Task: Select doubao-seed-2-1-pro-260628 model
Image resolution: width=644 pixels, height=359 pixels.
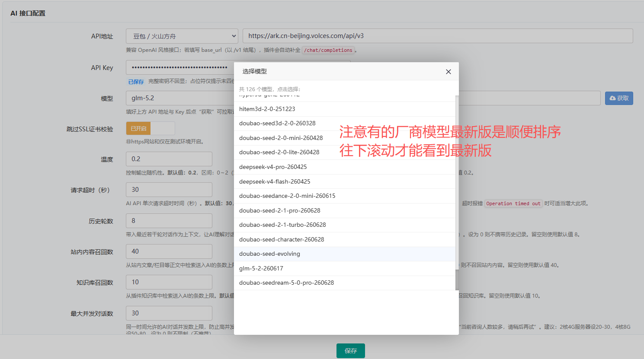Action: [345, 210]
